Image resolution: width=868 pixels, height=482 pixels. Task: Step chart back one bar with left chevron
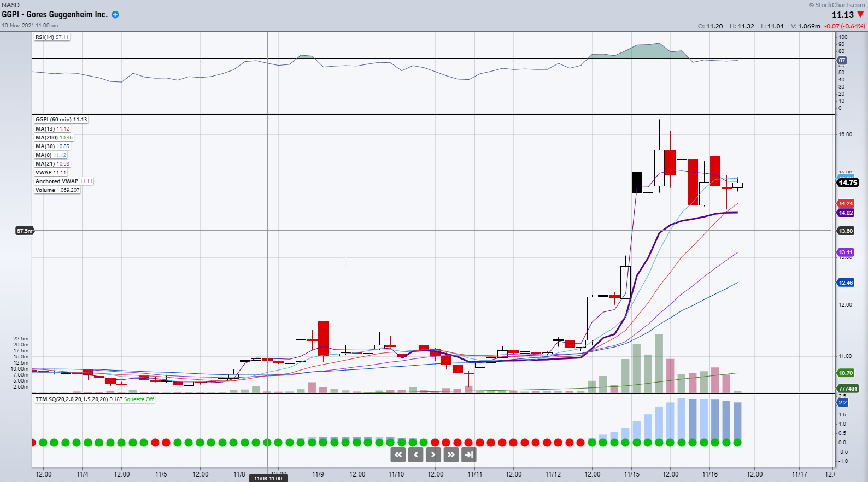pos(416,455)
